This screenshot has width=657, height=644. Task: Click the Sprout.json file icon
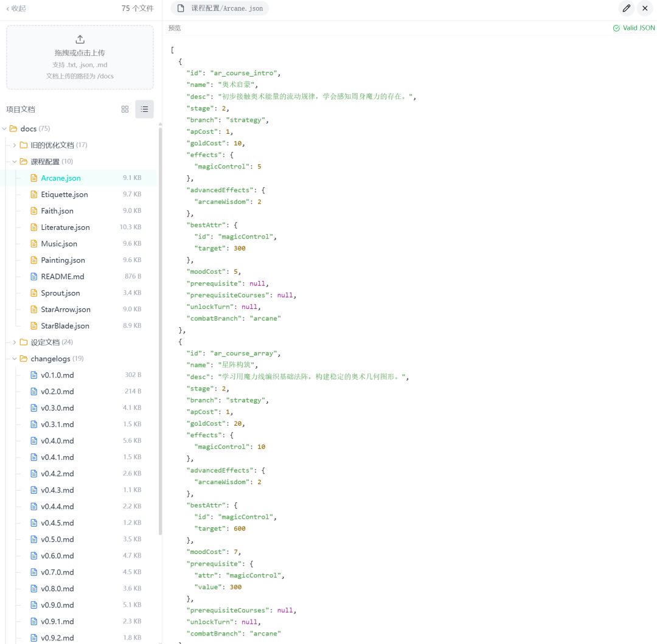pos(34,293)
